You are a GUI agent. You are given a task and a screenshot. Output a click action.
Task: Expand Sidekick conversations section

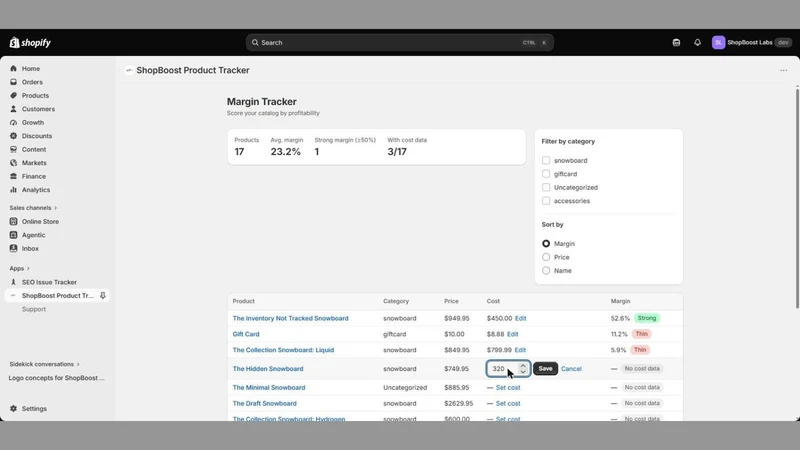point(44,364)
